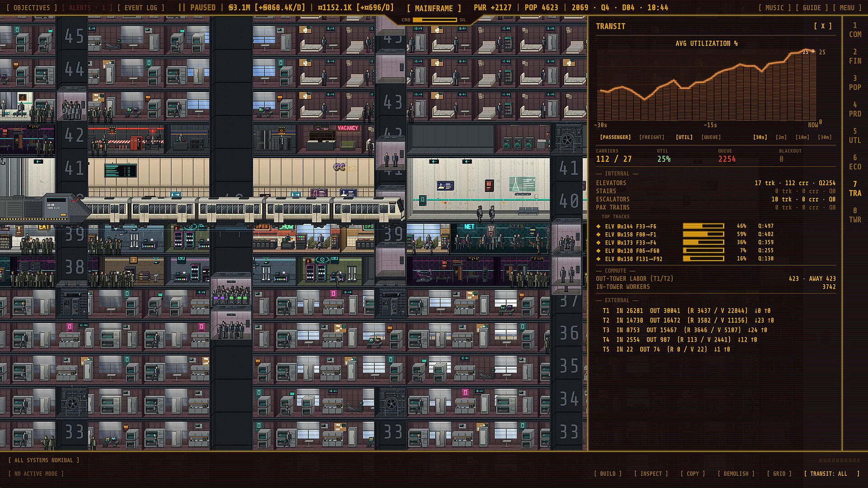Switch to UTL panel tab 5
Screen dimensions: 868x488
tap(855, 136)
